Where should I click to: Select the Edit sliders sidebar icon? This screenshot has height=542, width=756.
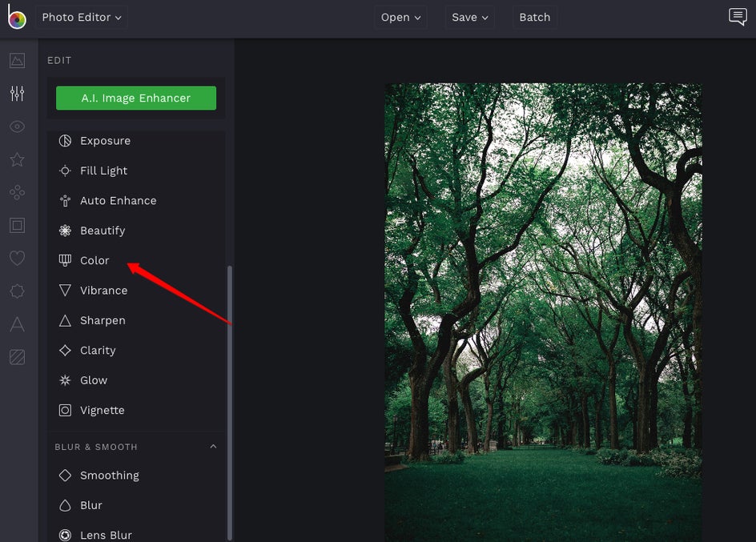coord(18,94)
